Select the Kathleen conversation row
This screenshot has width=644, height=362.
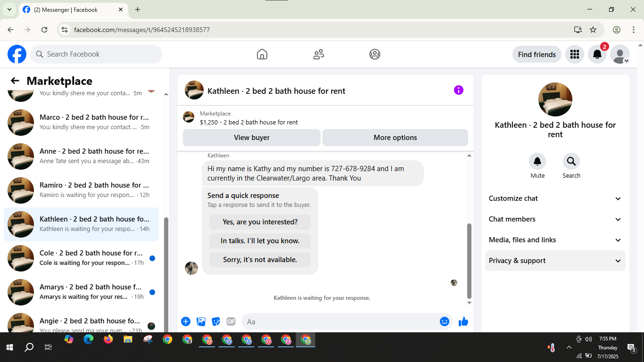point(81,224)
